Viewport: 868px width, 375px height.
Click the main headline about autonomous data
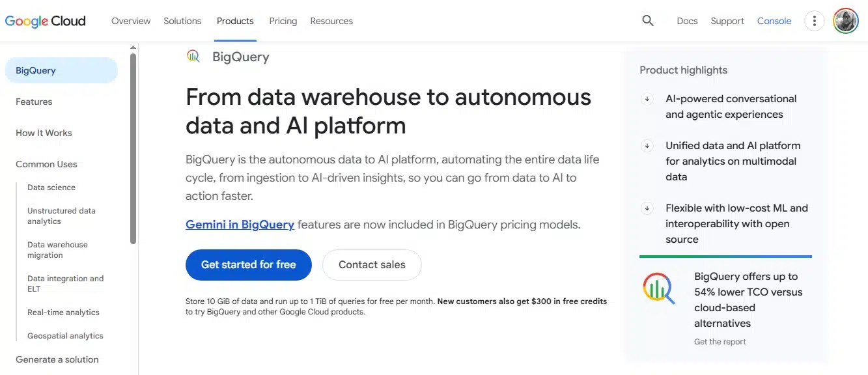388,111
